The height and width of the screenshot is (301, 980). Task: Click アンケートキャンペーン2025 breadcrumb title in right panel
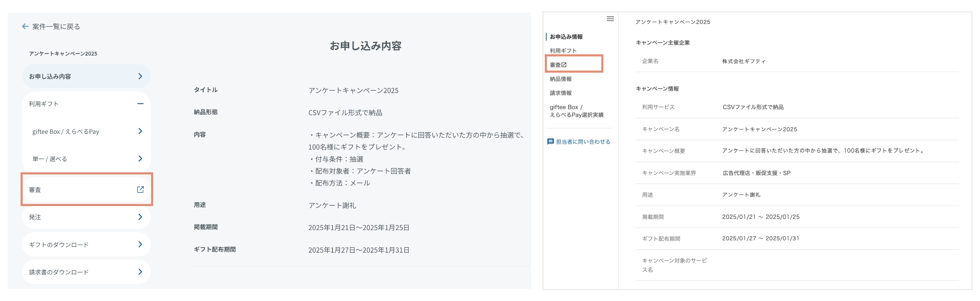coord(672,22)
